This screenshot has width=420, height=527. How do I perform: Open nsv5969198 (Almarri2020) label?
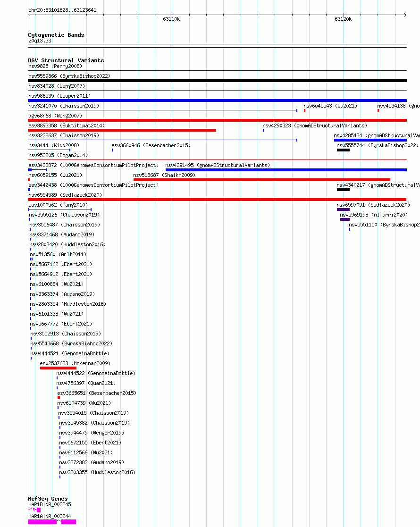tap(374, 215)
